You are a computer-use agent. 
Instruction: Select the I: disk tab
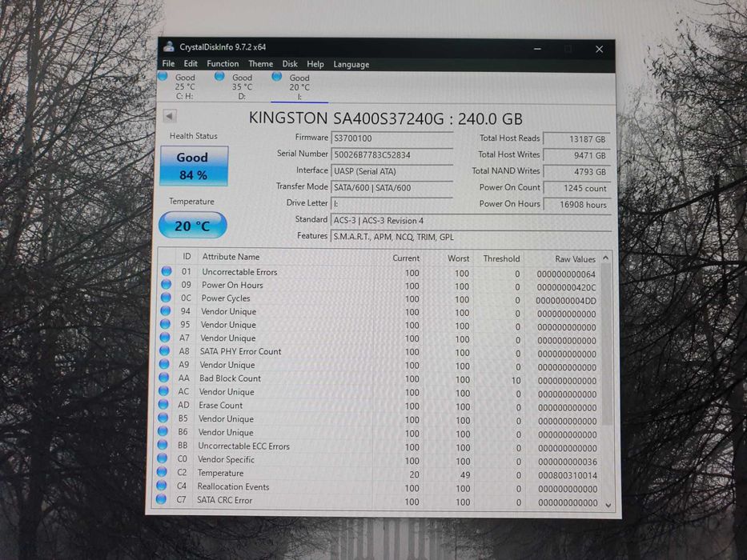coord(299,87)
